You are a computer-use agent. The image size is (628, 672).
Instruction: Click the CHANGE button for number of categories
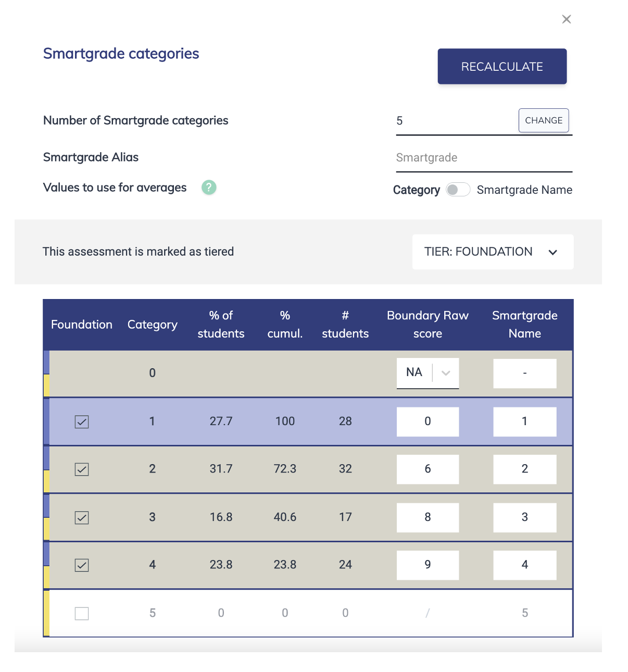pos(543,120)
